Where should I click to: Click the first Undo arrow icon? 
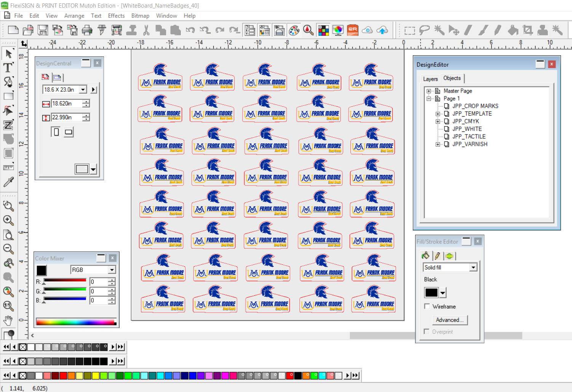190,30
